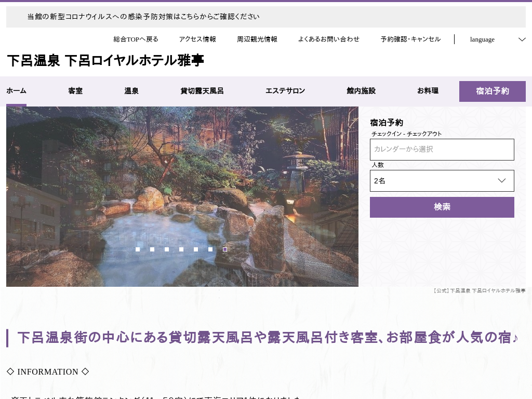Image resolution: width=532 pixels, height=399 pixels.
Task: Expand the language dropdown
Action: pos(497,39)
